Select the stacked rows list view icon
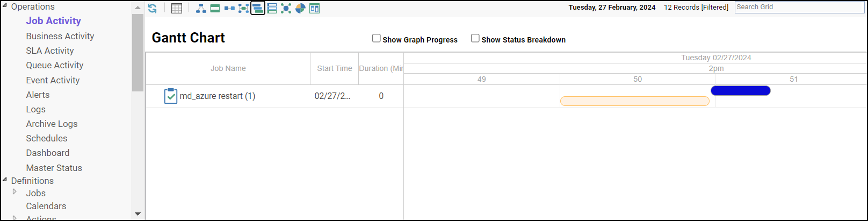868x221 pixels. [x=272, y=8]
